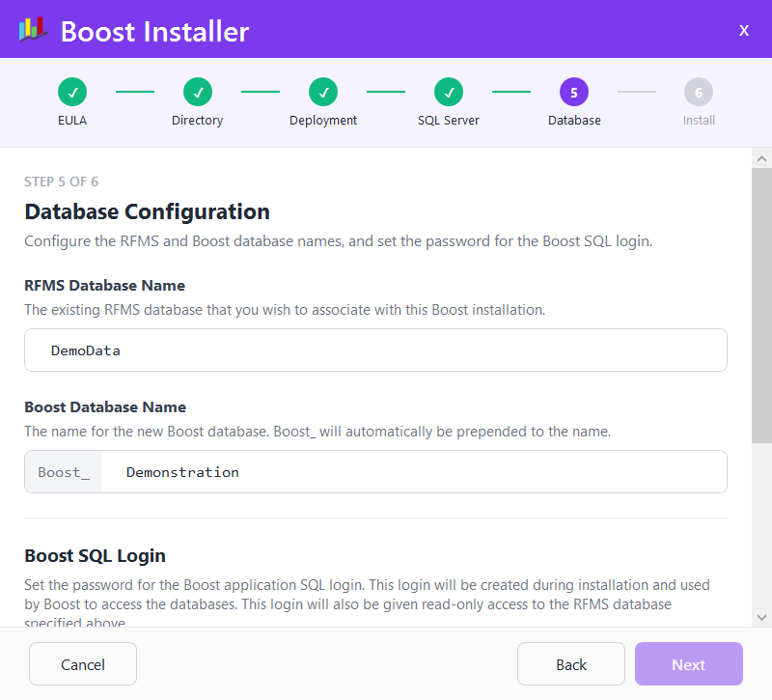Select the completed Directory step circle
This screenshot has height=700, width=772.
pos(198,92)
